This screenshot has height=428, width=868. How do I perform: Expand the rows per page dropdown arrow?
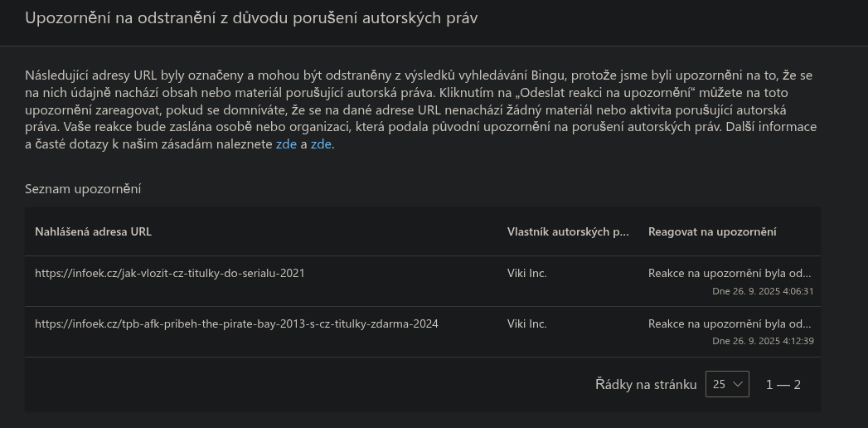(738, 384)
